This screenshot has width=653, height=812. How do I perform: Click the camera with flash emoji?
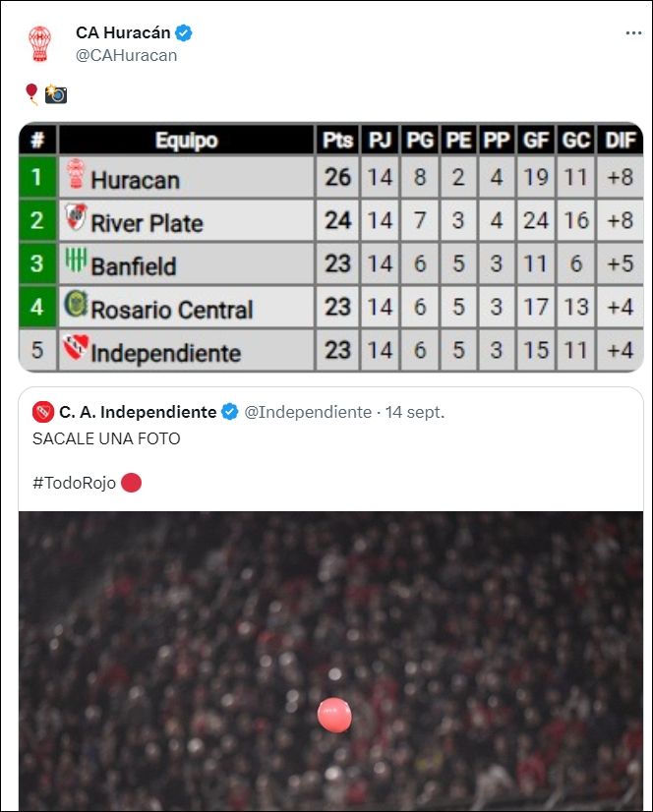pos(56,94)
